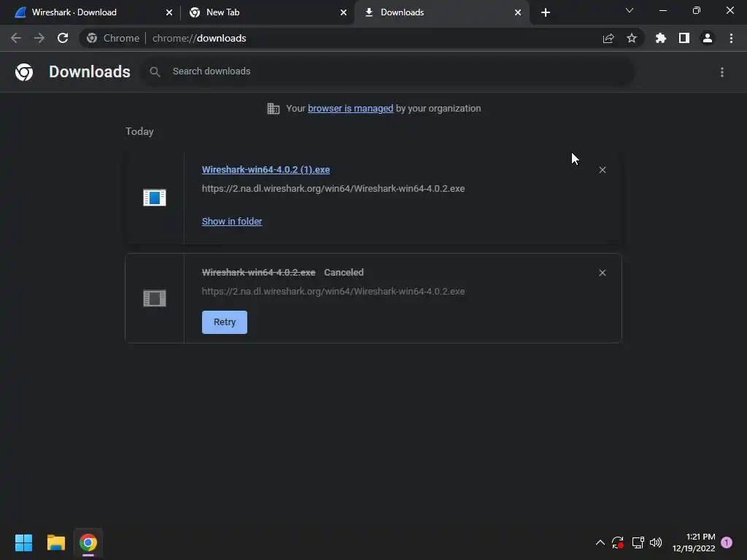The image size is (747, 560).
Task: Open the Chrome profile avatar
Action: click(708, 38)
